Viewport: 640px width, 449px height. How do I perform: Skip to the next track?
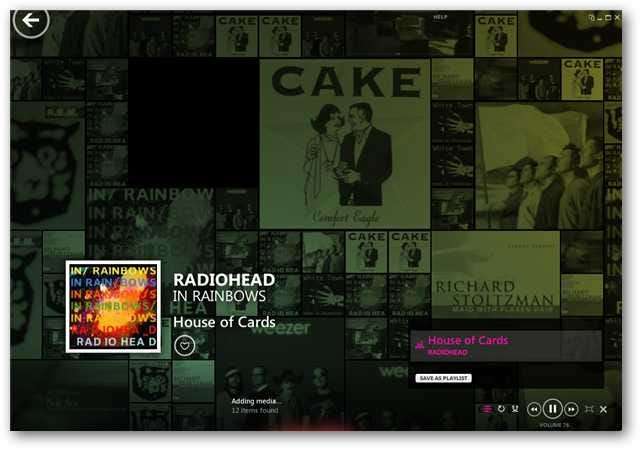click(571, 409)
